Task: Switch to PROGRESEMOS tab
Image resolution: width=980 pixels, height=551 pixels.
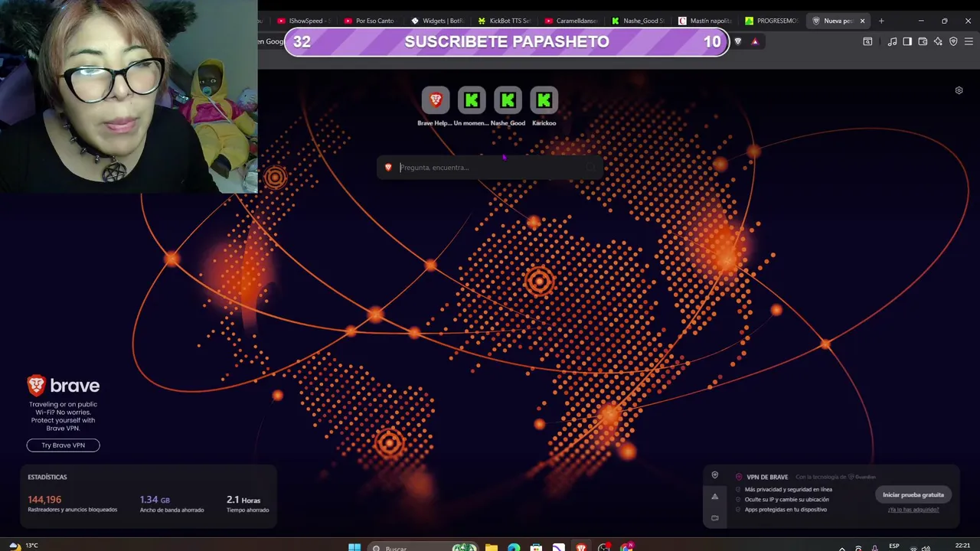Action: coord(772,21)
